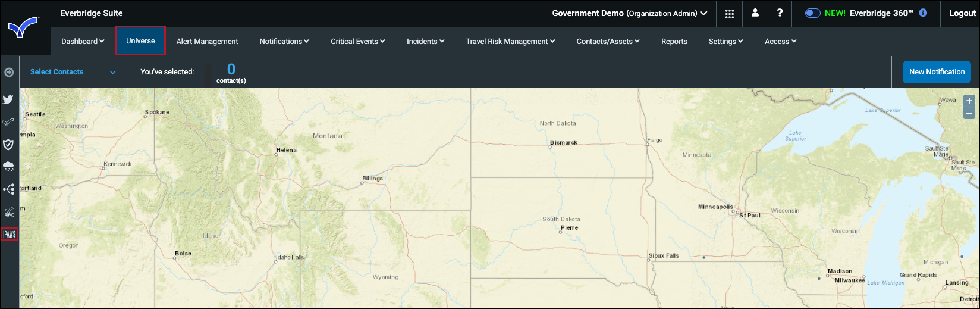Click the Everbridge logo

click(x=24, y=27)
